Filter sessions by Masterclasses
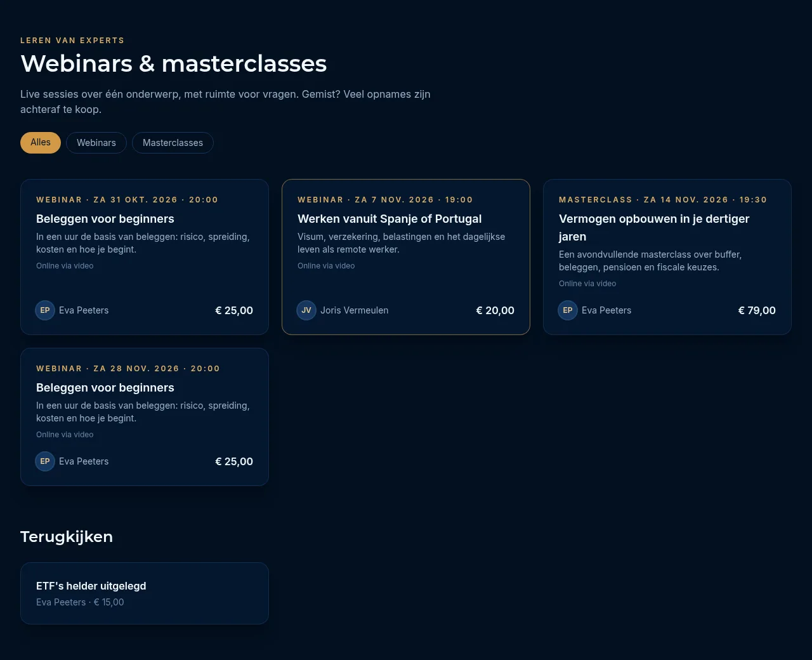The height and width of the screenshot is (660, 812). (173, 143)
